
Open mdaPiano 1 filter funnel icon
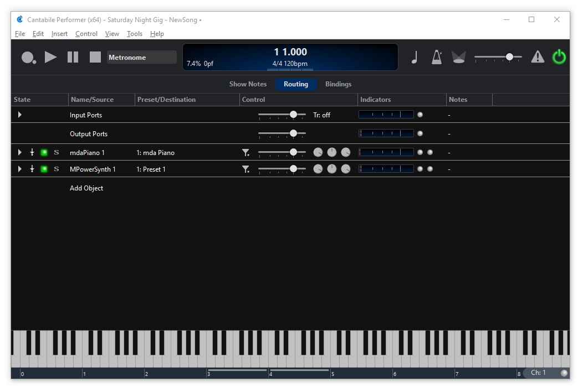[246, 152]
